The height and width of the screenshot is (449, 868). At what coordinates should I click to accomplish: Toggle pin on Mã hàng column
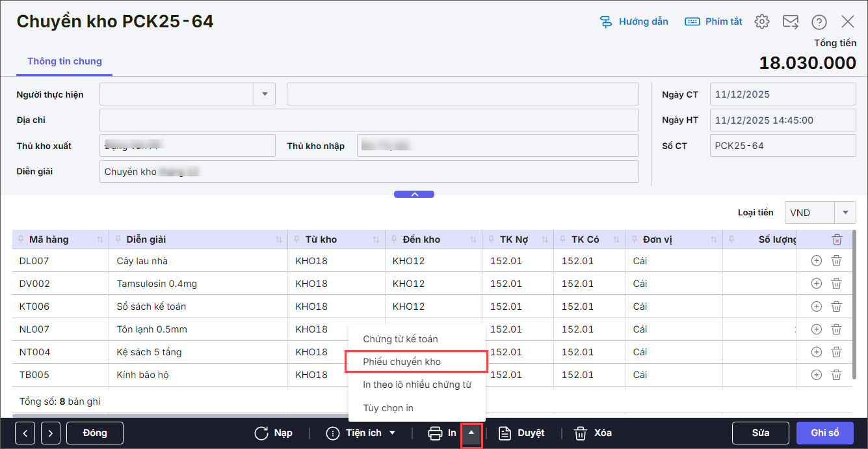(x=21, y=239)
